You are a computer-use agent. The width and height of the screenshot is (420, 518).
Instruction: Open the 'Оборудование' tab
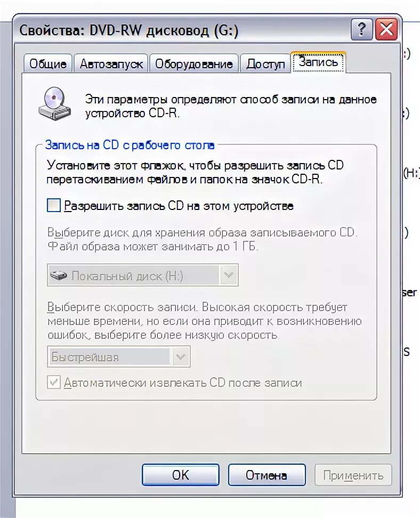tap(194, 63)
